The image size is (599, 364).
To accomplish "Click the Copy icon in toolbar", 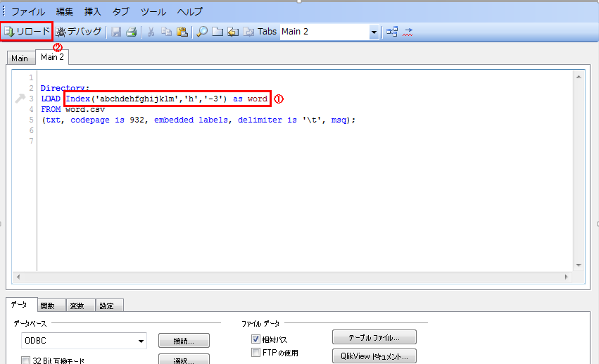I will (x=166, y=32).
